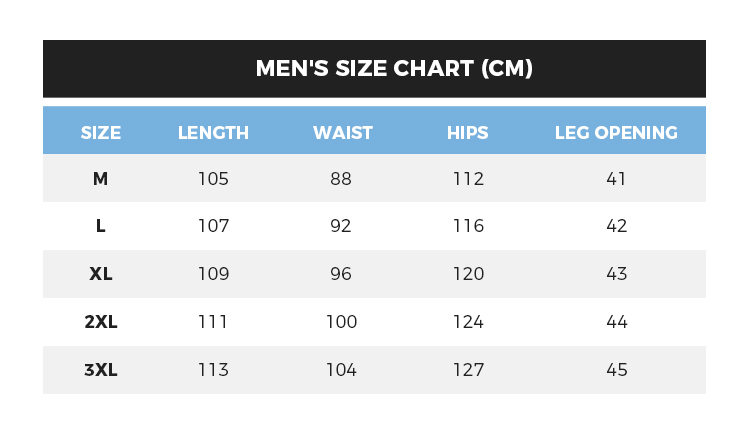
Task: Select waist value 104 in 3XL row
Action: 341,370
